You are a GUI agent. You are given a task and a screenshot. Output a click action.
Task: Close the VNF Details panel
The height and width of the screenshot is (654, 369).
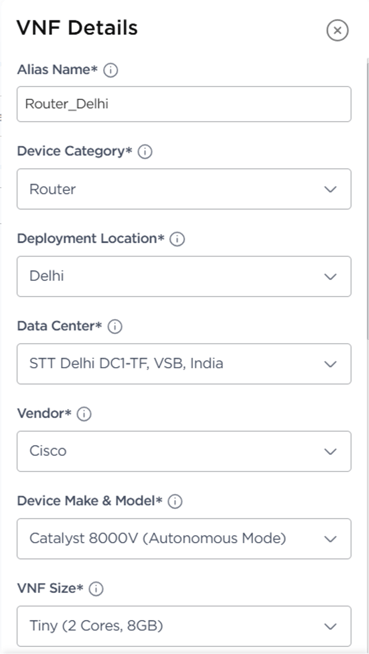[338, 30]
